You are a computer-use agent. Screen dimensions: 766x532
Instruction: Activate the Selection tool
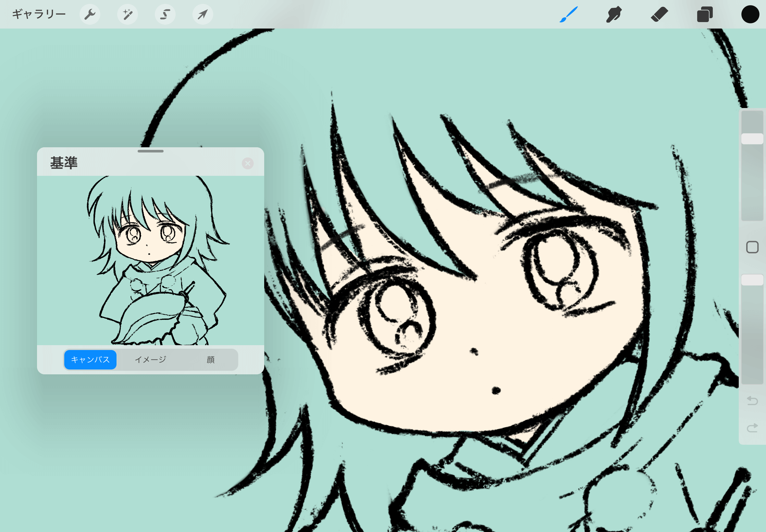[165, 14]
